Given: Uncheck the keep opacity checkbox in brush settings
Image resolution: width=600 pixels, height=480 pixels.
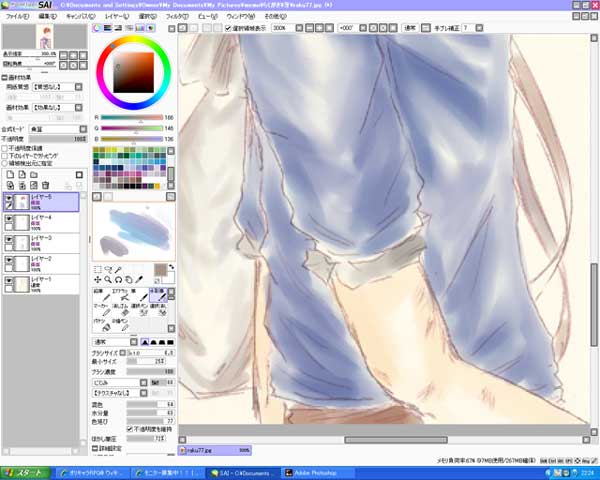Looking at the screenshot, I should [x=130, y=429].
